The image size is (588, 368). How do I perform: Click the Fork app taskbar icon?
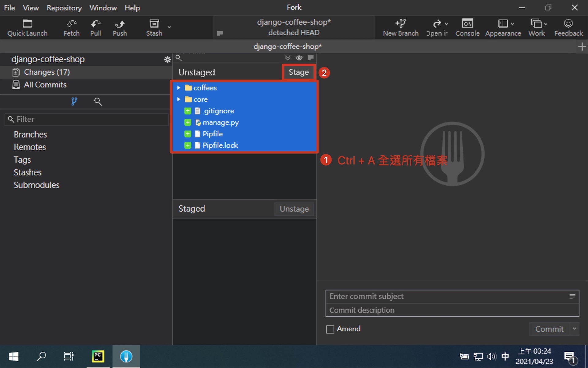click(x=126, y=356)
